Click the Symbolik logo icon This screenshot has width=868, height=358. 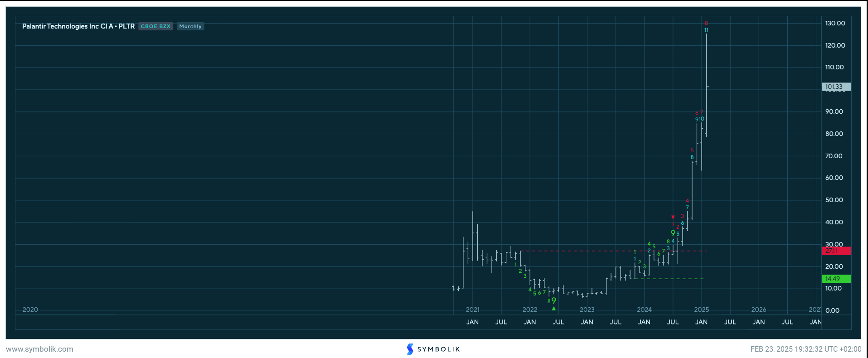(410, 349)
